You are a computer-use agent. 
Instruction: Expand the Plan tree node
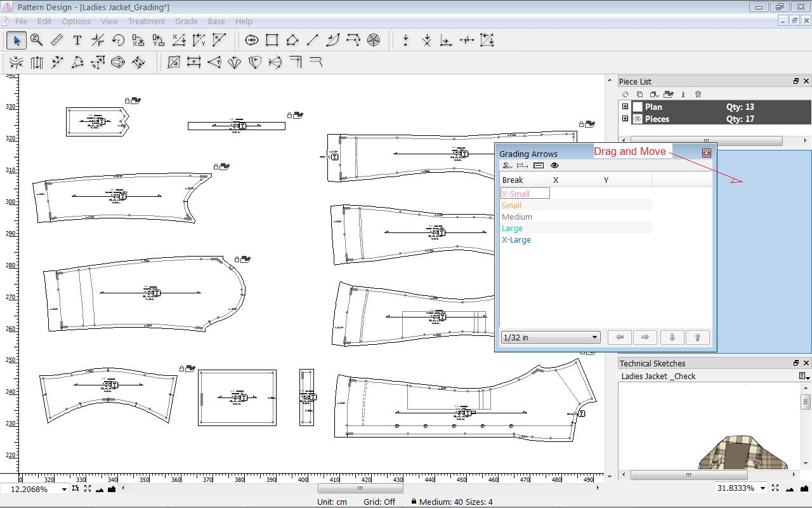tap(625, 107)
